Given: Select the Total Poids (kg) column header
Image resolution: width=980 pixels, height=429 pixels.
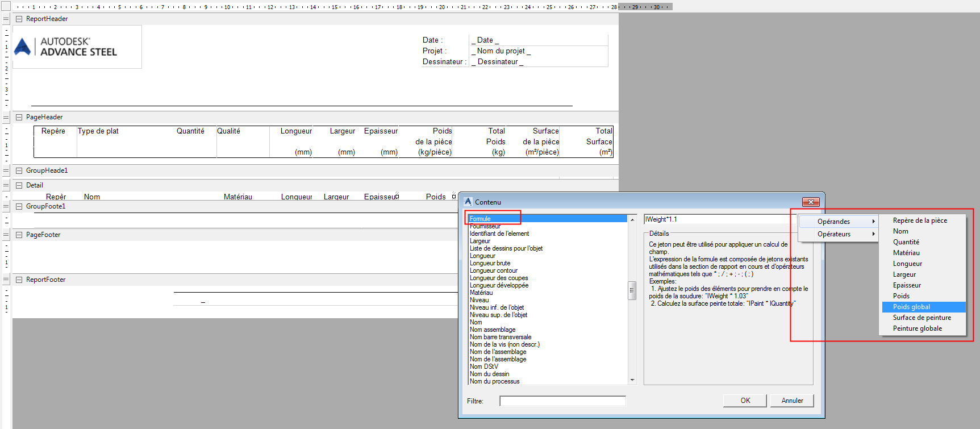Looking at the screenshot, I should [x=495, y=141].
